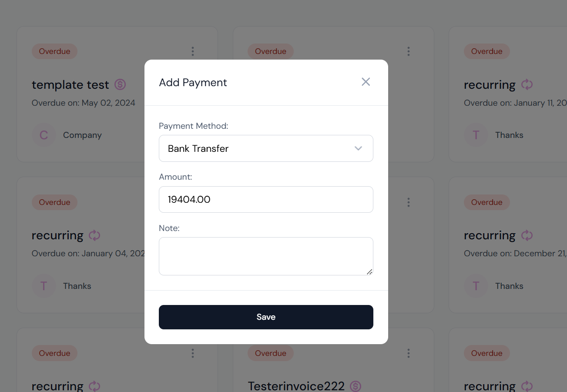Grab the Note textarea resize handle
Image resolution: width=567 pixels, height=392 pixels.
click(369, 271)
